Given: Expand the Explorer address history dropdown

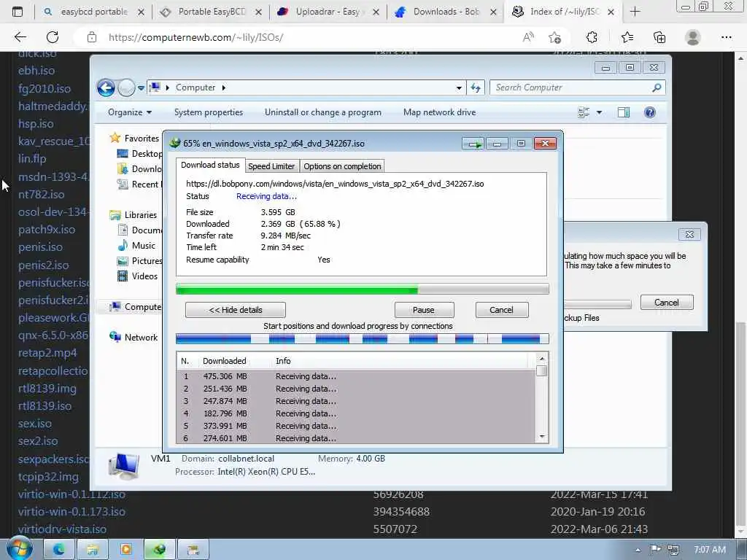Looking at the screenshot, I should click(459, 88).
